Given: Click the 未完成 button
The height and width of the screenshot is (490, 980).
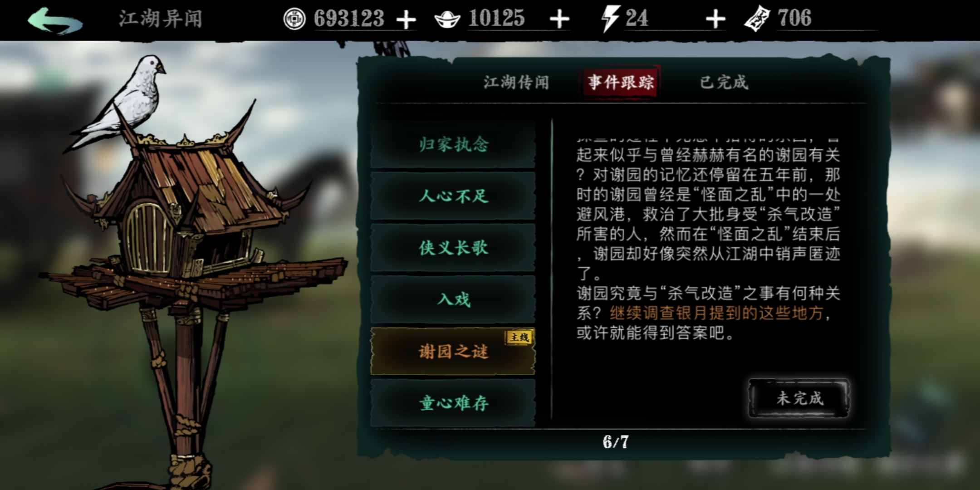Looking at the screenshot, I should [x=799, y=398].
